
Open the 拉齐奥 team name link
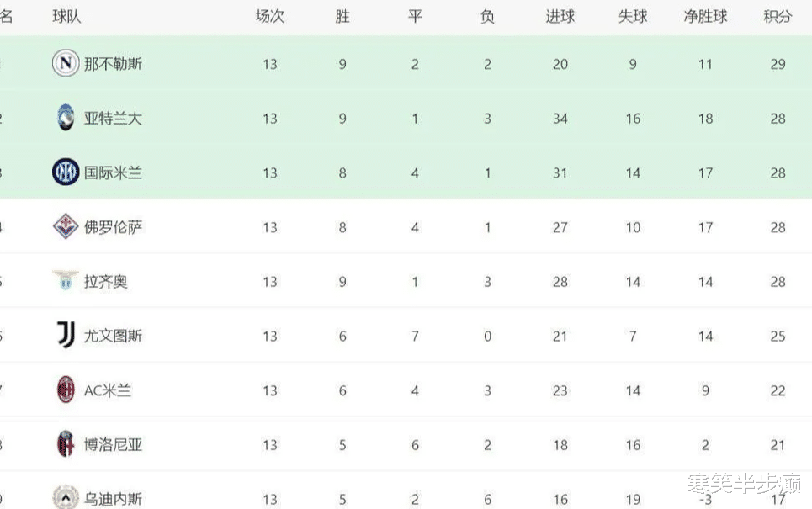click(x=106, y=281)
